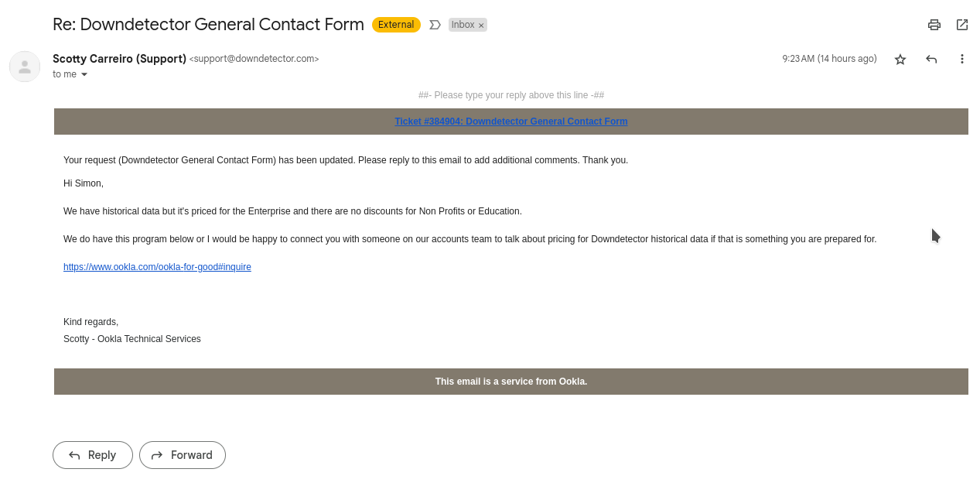Star this email from Scotty Carreiro
The image size is (980, 493).
(x=900, y=59)
